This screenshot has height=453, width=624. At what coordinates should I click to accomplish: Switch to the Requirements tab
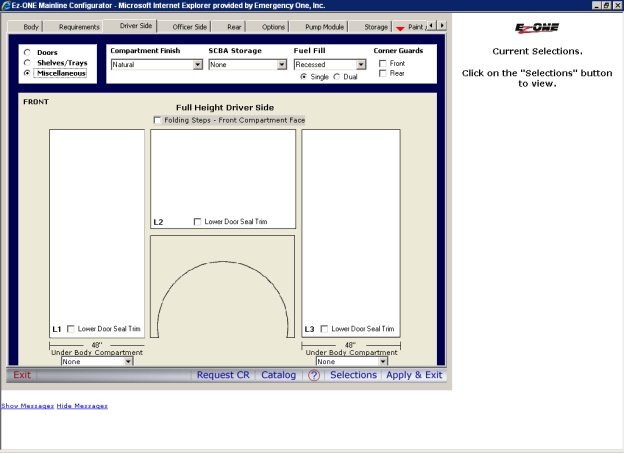pos(79,27)
